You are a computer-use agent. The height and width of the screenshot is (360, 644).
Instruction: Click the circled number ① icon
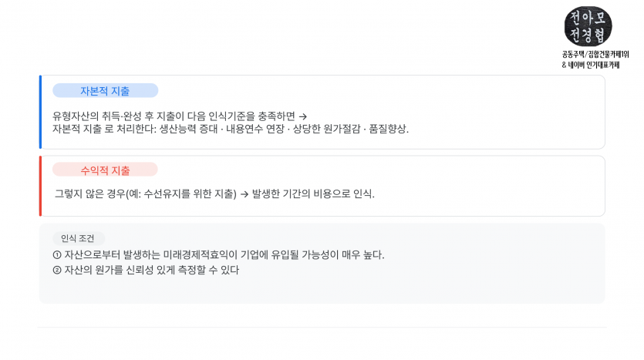coord(57,255)
